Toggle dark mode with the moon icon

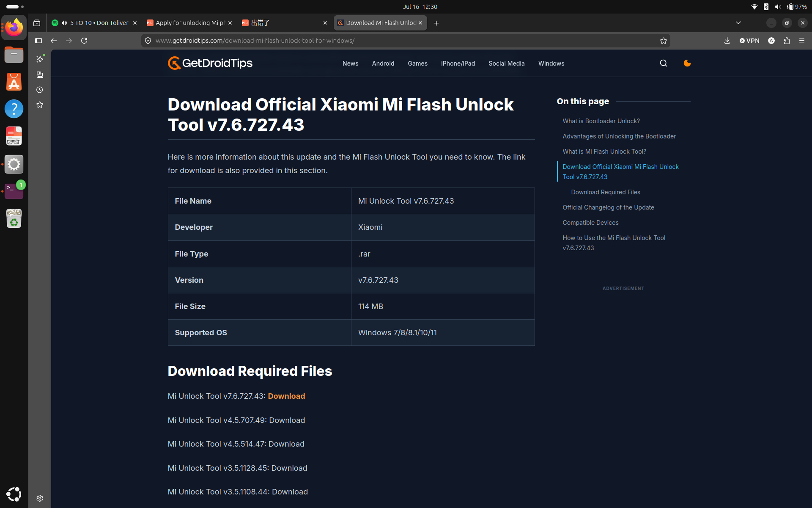click(x=687, y=63)
